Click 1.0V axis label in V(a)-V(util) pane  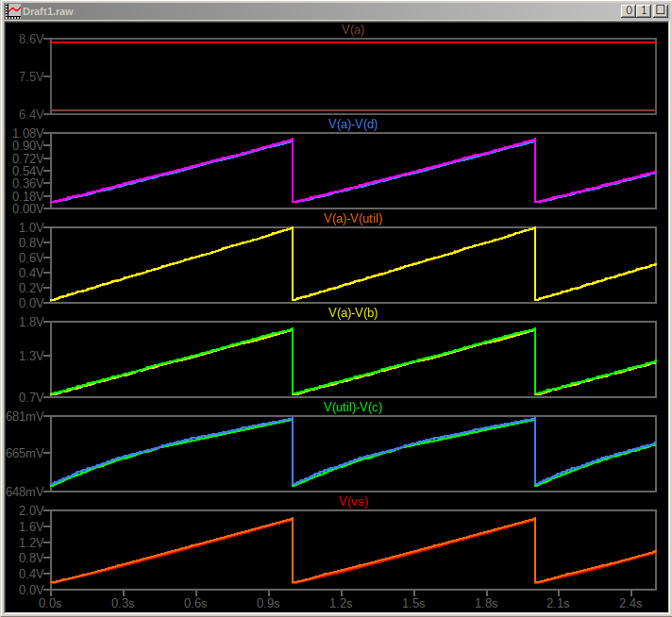click(x=31, y=227)
